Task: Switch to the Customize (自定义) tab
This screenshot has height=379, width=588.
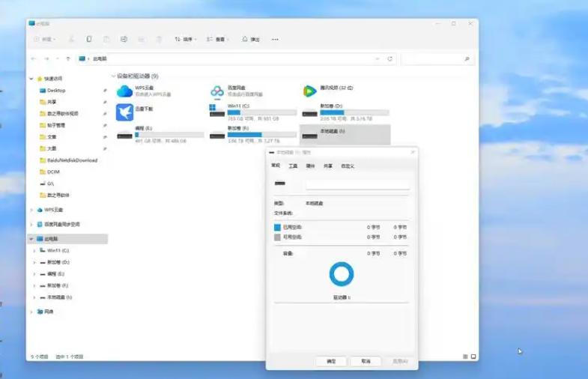Action: (348, 166)
